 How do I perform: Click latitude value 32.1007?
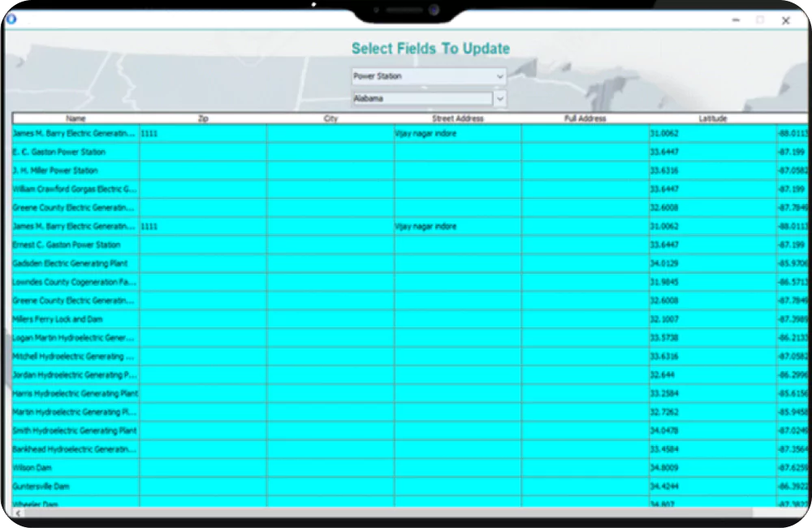(664, 319)
